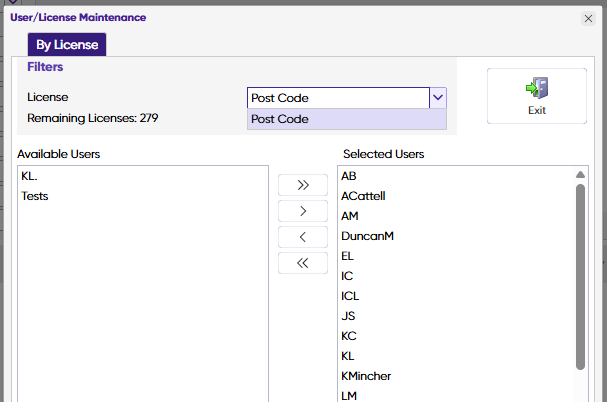Select KL. in Available Users
Image resolution: width=607 pixels, height=402 pixels.
pyautogui.click(x=30, y=176)
